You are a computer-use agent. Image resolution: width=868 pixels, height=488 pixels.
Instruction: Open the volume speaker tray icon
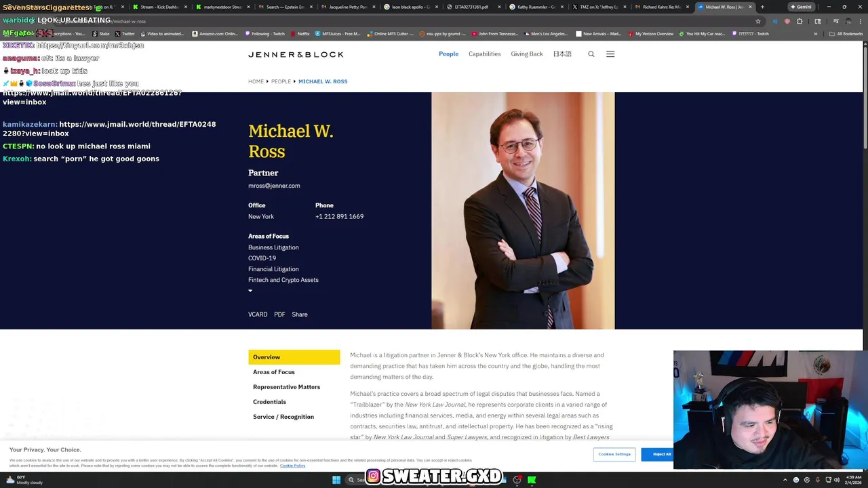[837, 480]
